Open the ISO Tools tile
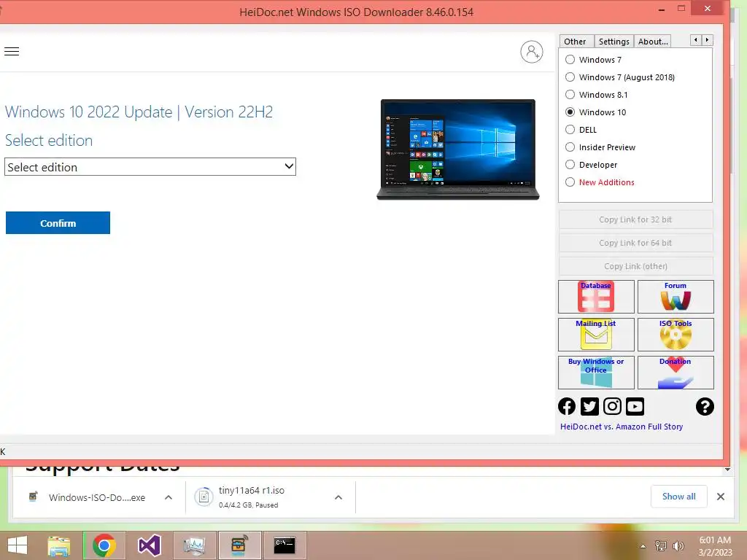The height and width of the screenshot is (560, 747). [676, 334]
